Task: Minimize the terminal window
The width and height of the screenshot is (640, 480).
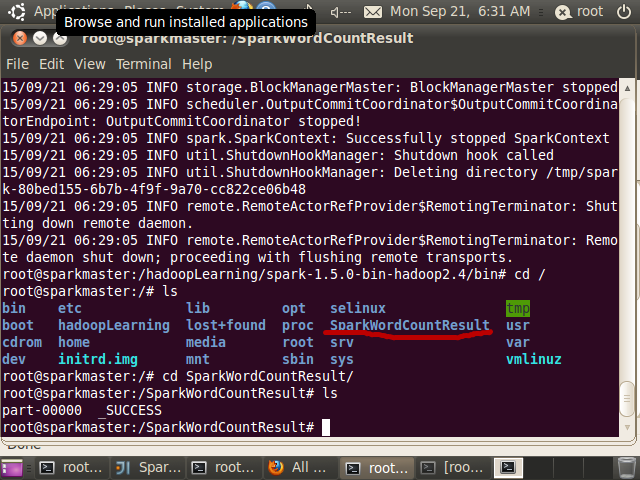Action: [40, 38]
